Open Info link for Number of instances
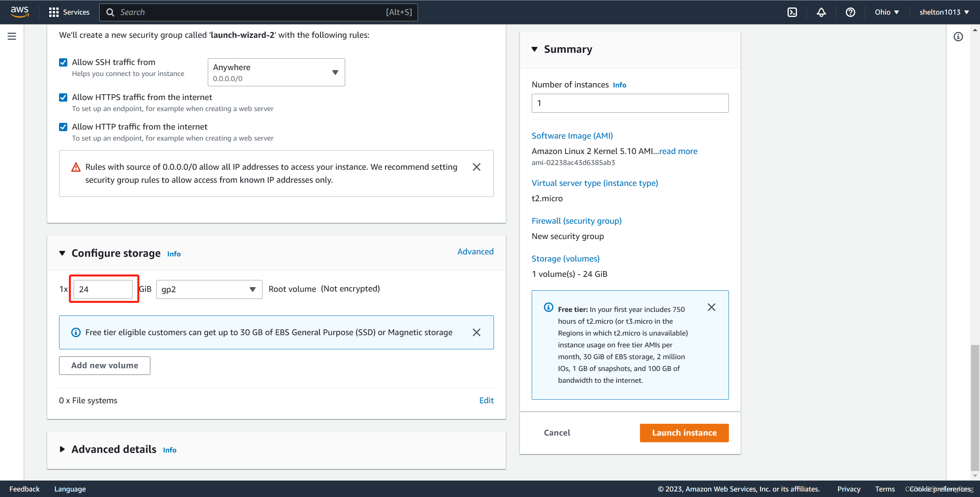The image size is (980, 497). [x=619, y=85]
